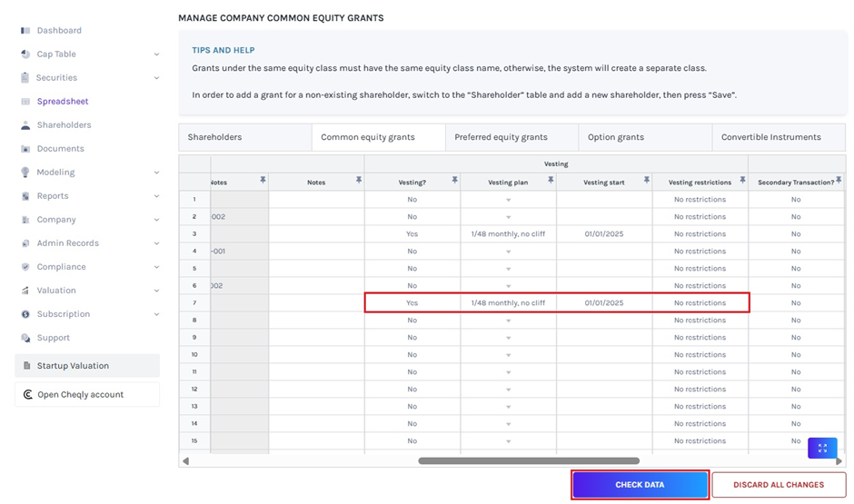Click the Support icon in sidebar
Screen dimensions: 854x504
25,338
